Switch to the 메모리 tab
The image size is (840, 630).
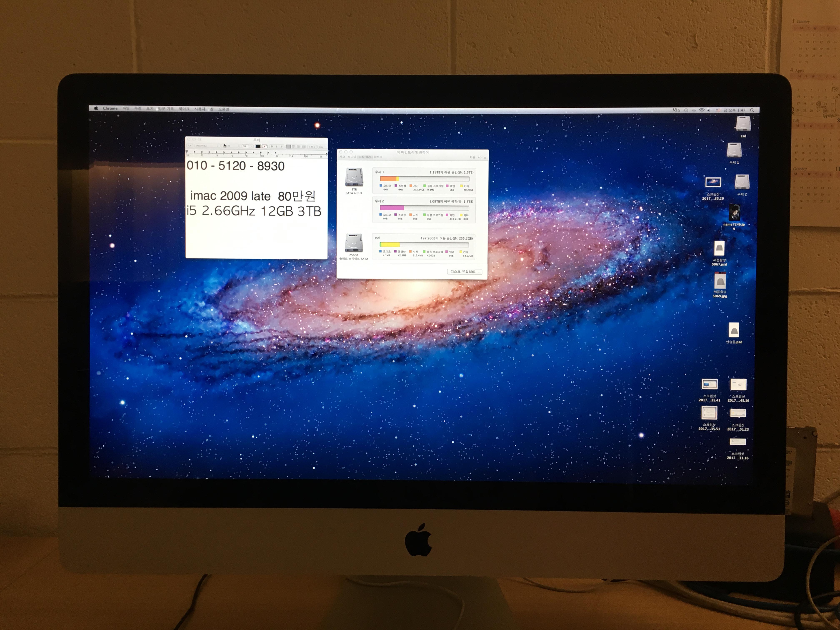click(x=378, y=157)
